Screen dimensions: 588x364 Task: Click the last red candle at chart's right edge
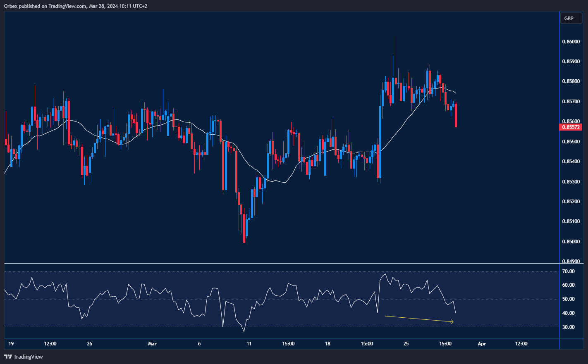pyautogui.click(x=456, y=116)
